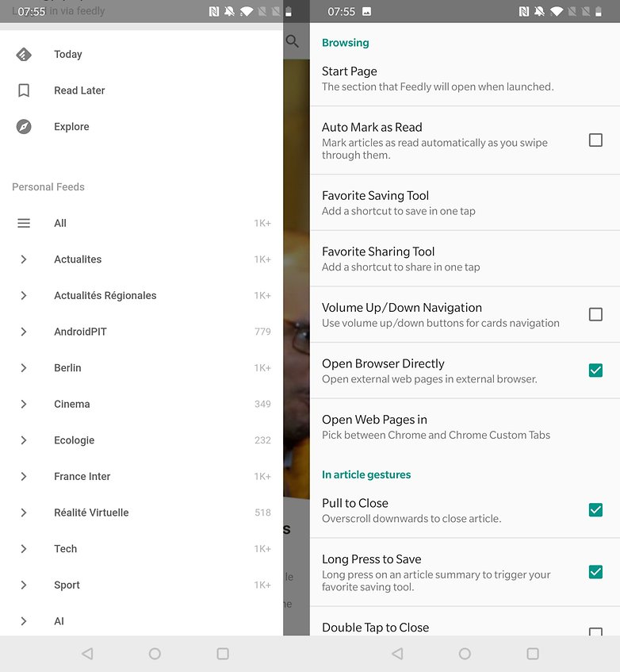Tap the Browsing section header
The height and width of the screenshot is (672, 620).
345,43
